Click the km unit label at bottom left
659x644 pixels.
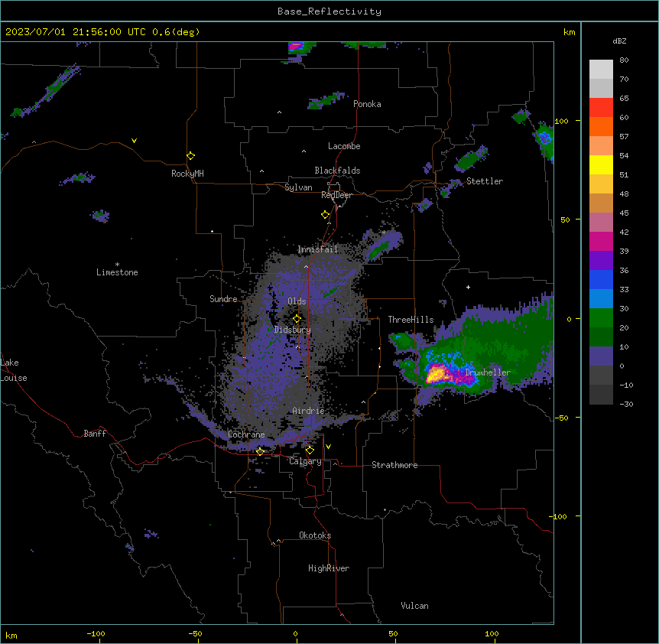click(x=11, y=635)
